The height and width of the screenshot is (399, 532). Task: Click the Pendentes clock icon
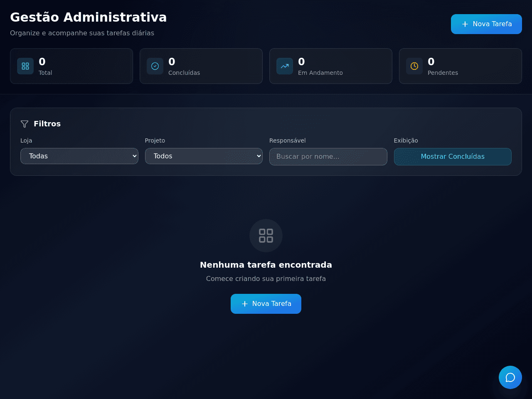(x=414, y=66)
